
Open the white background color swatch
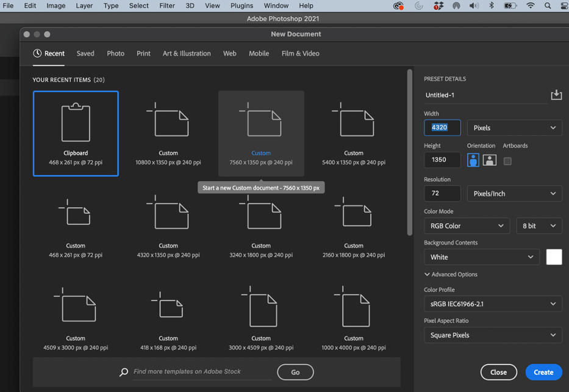pos(554,257)
